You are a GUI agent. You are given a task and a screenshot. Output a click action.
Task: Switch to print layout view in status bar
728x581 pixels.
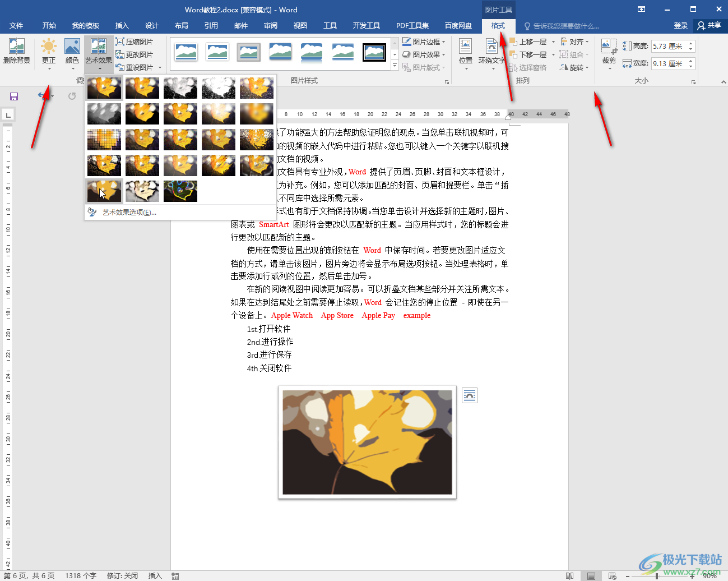point(591,576)
